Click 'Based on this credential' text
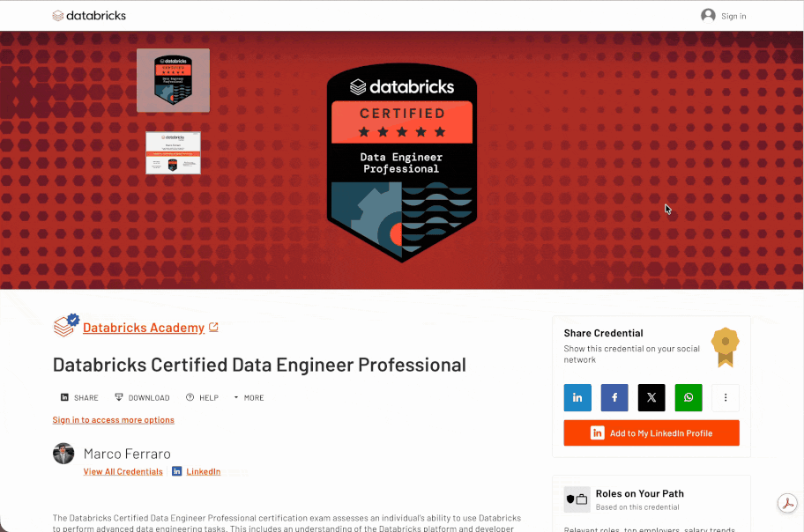 (x=637, y=507)
